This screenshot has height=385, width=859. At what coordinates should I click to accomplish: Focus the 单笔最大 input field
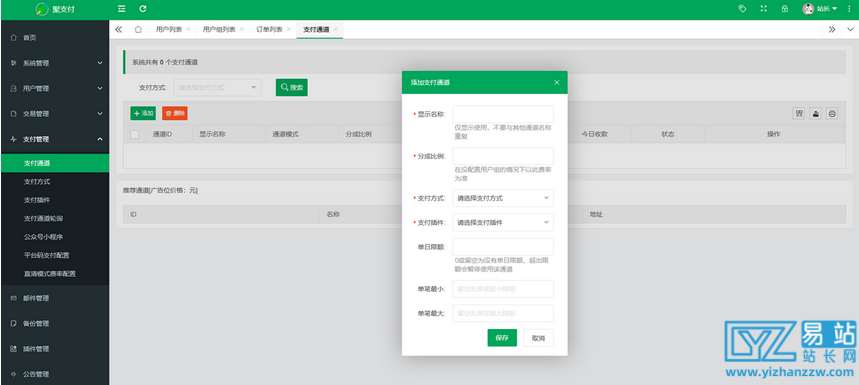tap(503, 313)
